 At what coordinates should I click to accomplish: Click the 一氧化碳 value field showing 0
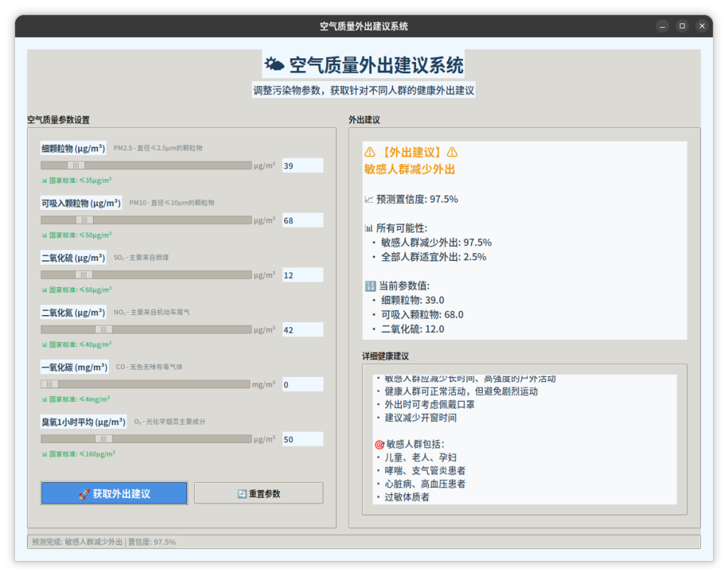(302, 385)
